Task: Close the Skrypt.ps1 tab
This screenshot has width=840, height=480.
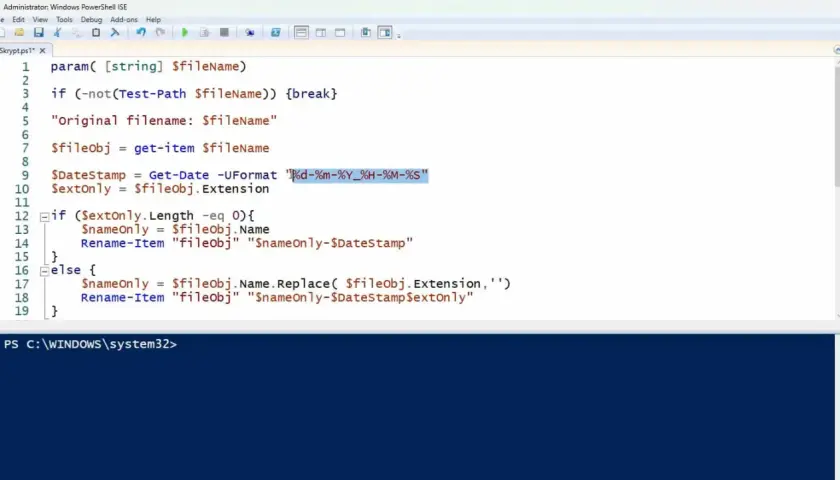Action: coord(42,50)
